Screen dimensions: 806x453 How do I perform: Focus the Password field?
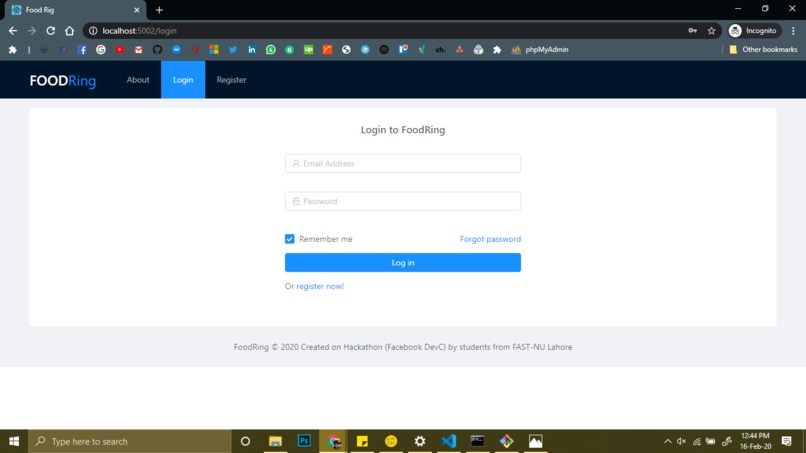click(403, 201)
